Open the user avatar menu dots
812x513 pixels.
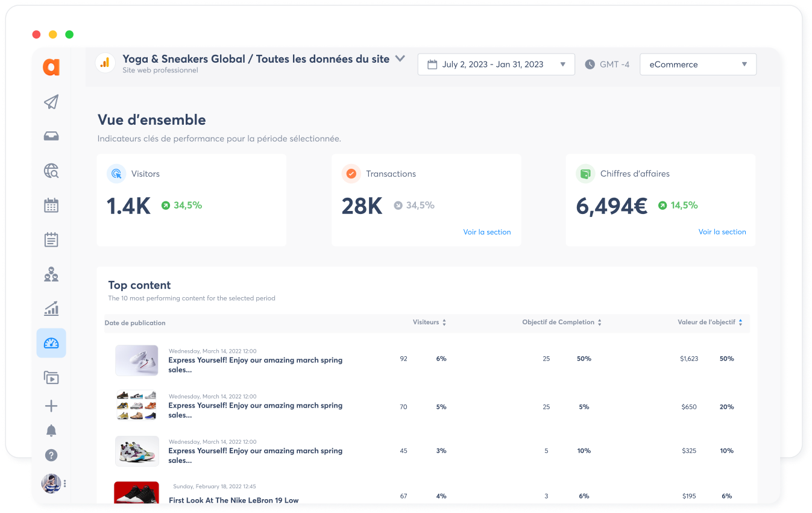tap(65, 483)
